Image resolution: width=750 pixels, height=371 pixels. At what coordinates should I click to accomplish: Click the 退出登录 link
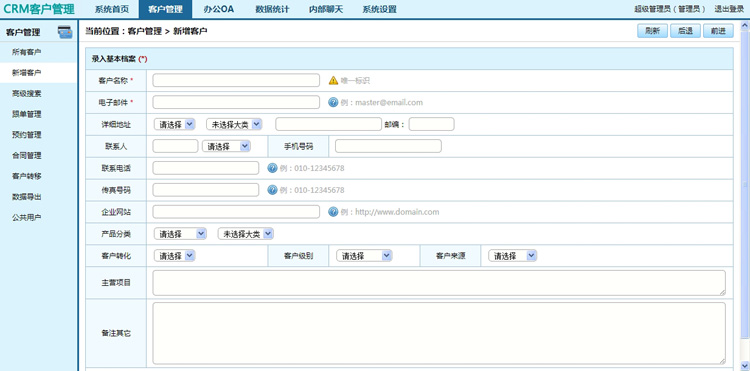click(x=729, y=9)
